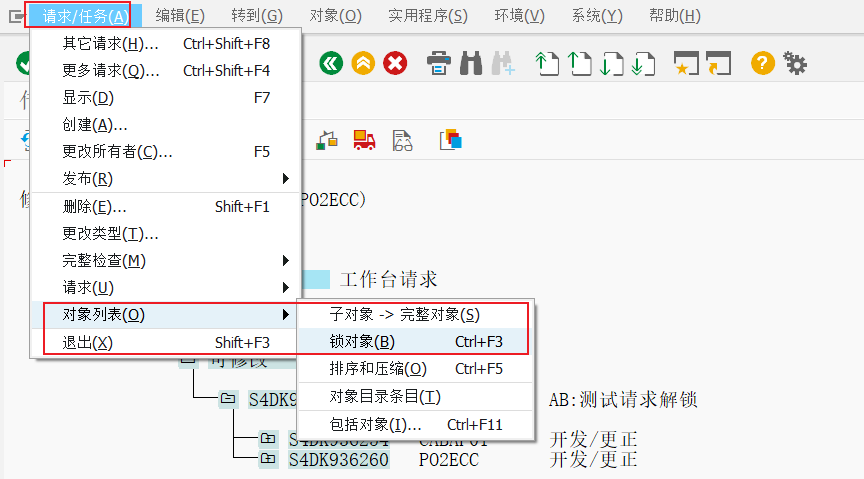This screenshot has width=864, height=479.
Task: Click the Print icon
Action: [x=439, y=63]
